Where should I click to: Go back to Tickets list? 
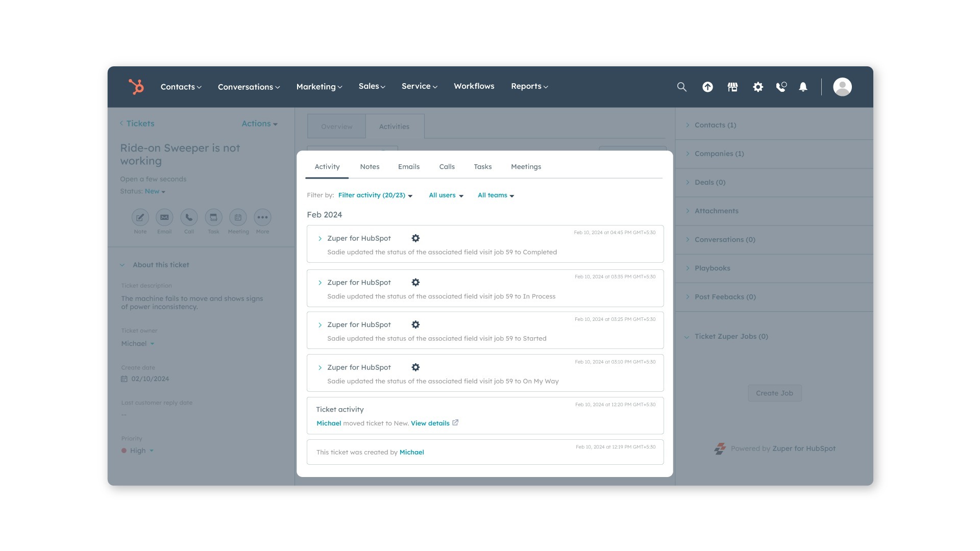(137, 123)
